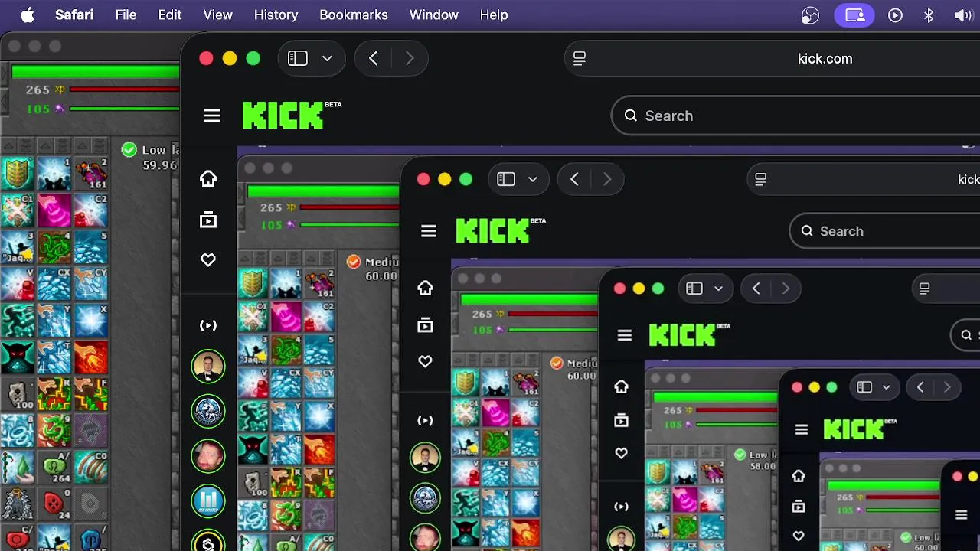Select fire hand skill in leftmost game window
This screenshot has height=551, width=980.
click(x=90, y=357)
